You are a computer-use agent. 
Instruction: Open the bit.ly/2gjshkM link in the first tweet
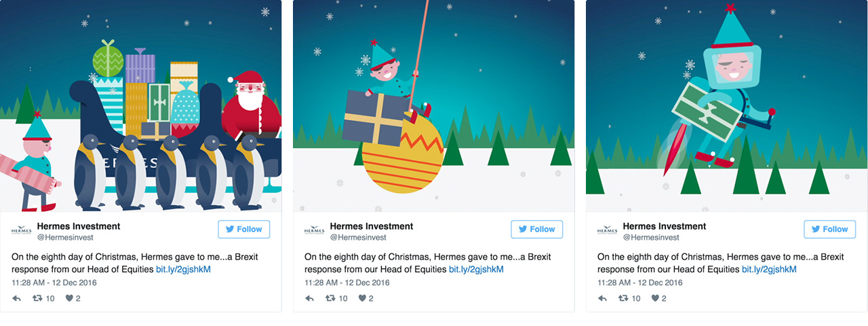tap(183, 270)
